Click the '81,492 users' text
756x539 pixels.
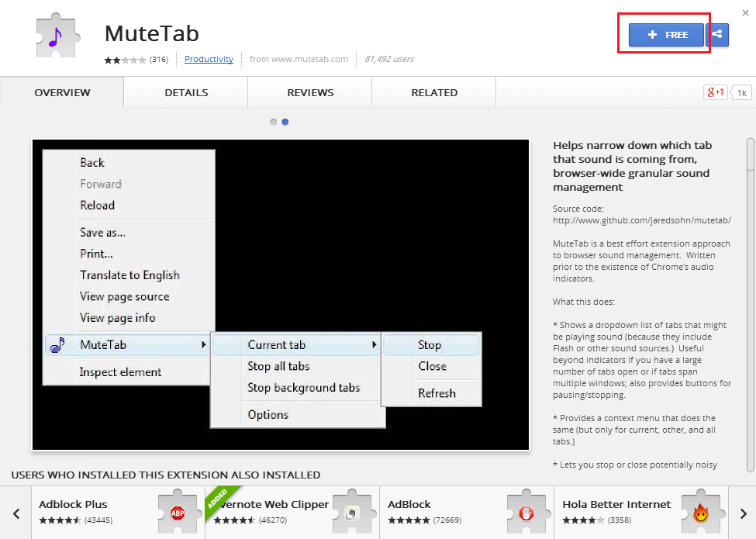pos(389,59)
